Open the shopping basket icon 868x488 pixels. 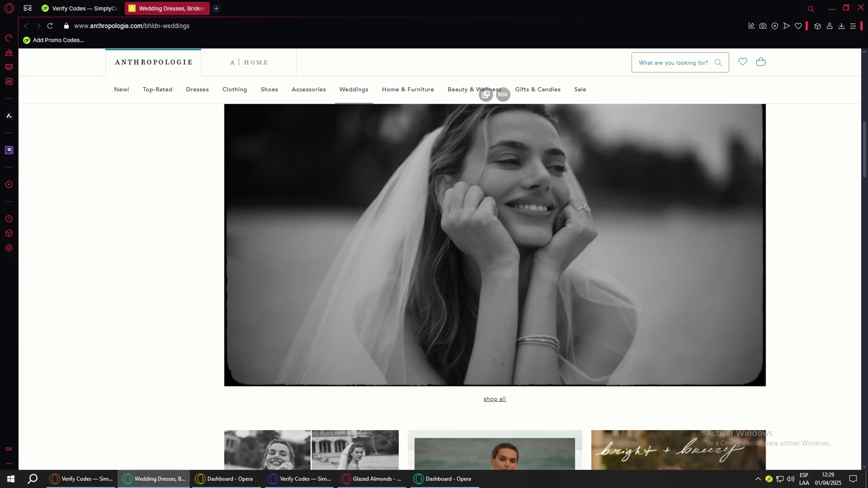(761, 62)
